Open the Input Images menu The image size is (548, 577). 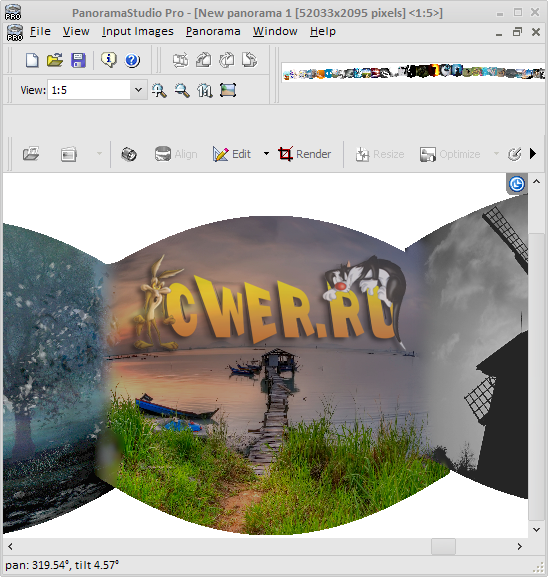pos(138,32)
